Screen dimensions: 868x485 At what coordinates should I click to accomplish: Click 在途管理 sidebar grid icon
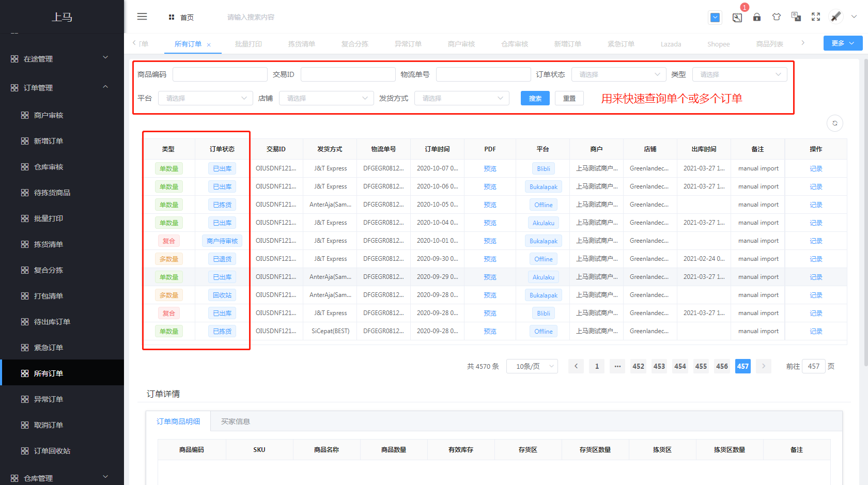click(x=14, y=59)
